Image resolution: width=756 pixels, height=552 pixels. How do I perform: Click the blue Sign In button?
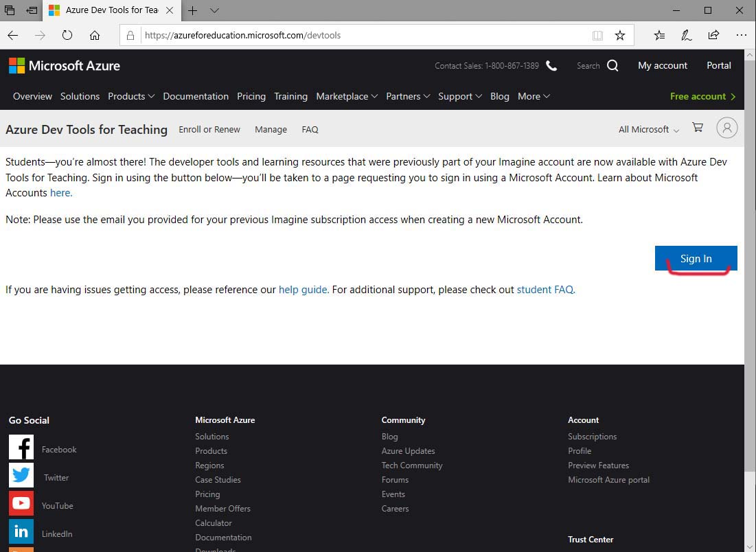click(696, 258)
